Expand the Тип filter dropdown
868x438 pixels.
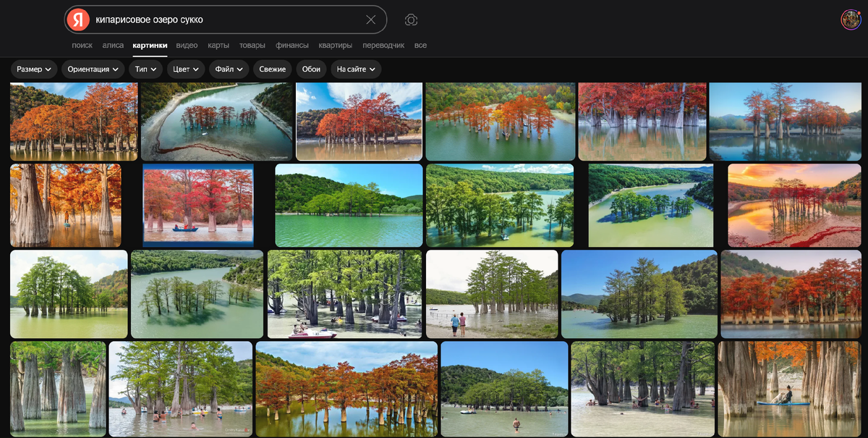click(x=146, y=70)
